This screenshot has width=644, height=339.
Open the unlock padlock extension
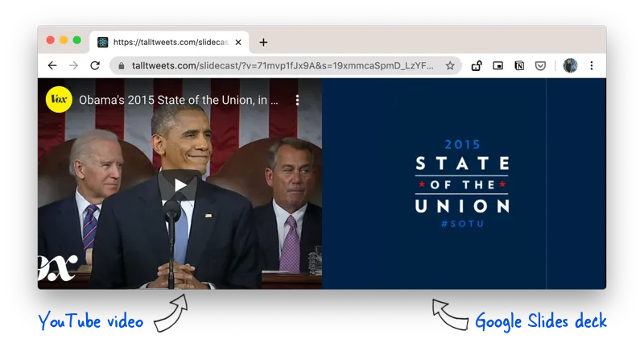point(477,66)
